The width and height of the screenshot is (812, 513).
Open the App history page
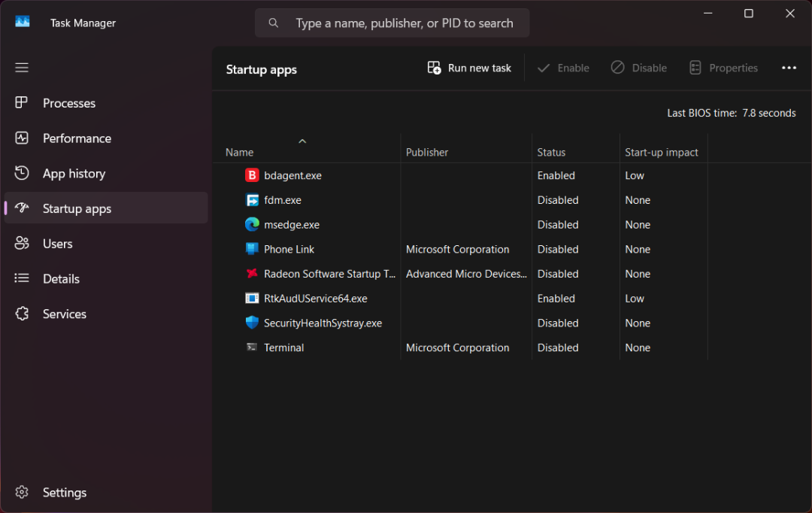click(x=74, y=174)
